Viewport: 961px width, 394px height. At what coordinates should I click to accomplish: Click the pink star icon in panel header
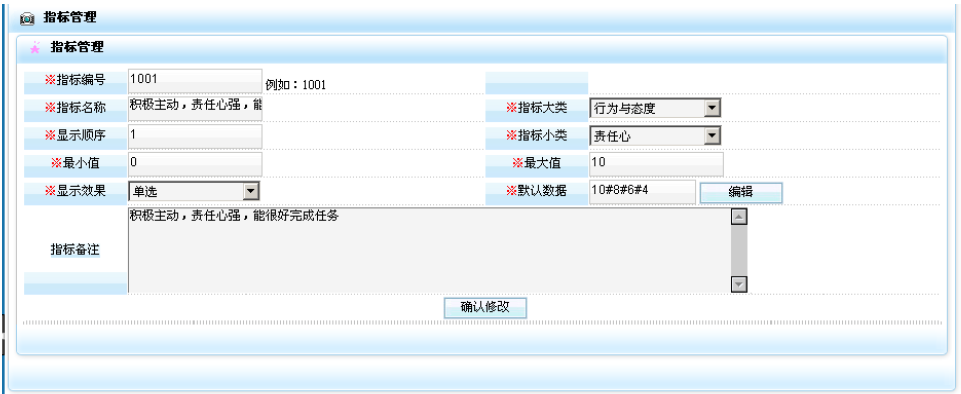(36, 47)
